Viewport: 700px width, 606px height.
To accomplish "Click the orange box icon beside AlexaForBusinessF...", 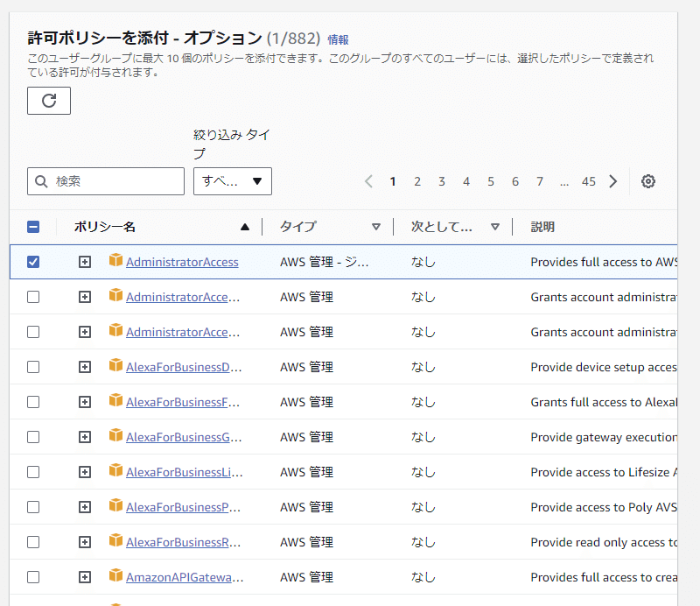I will [115, 400].
